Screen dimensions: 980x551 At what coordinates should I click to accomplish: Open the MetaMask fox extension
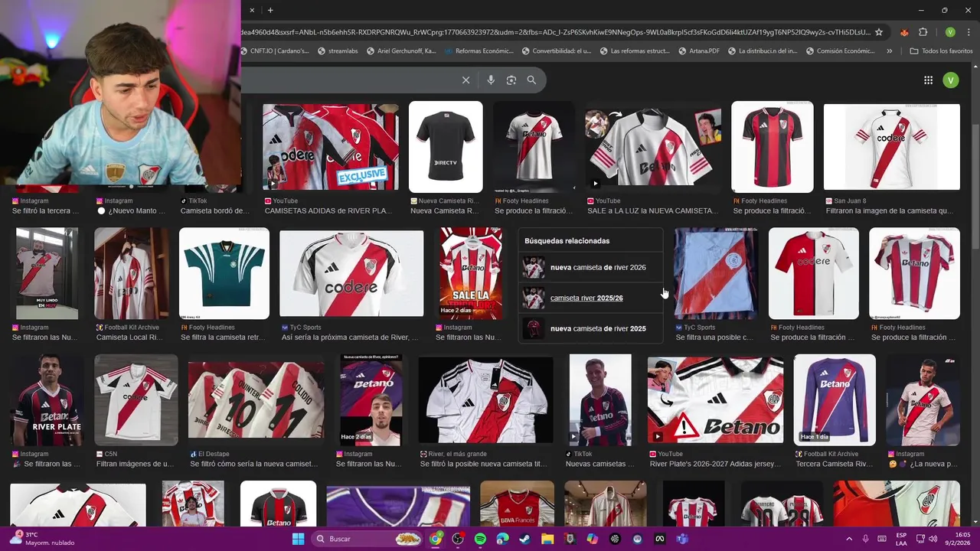904,32
